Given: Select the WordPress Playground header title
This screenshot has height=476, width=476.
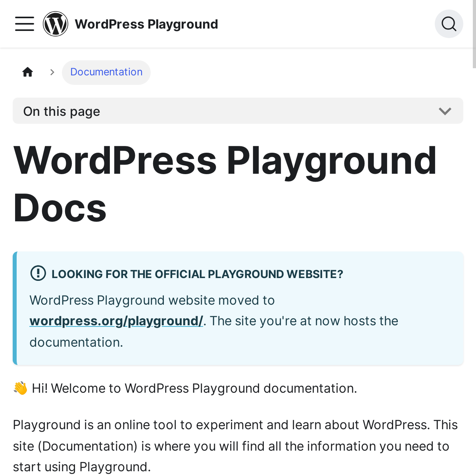Looking at the screenshot, I should tap(146, 24).
